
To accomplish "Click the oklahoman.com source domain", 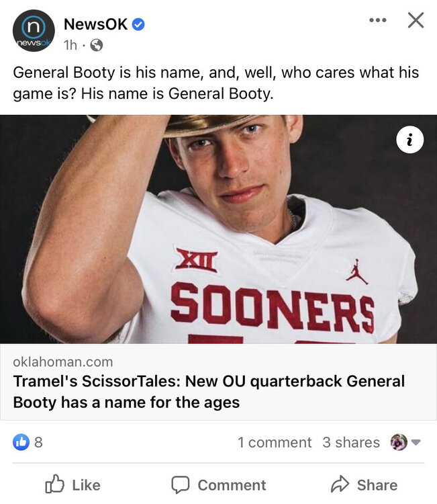I will click(62, 362).
